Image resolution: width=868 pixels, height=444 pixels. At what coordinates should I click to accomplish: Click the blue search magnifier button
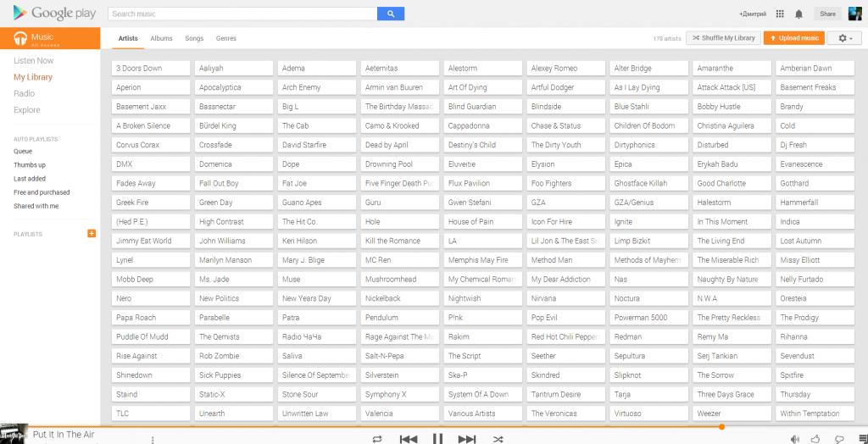(391, 14)
